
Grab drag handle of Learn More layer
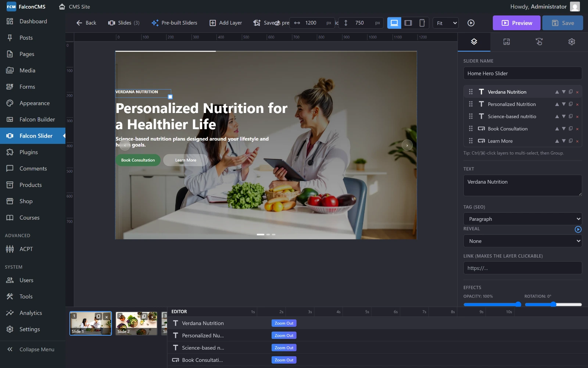(x=471, y=141)
